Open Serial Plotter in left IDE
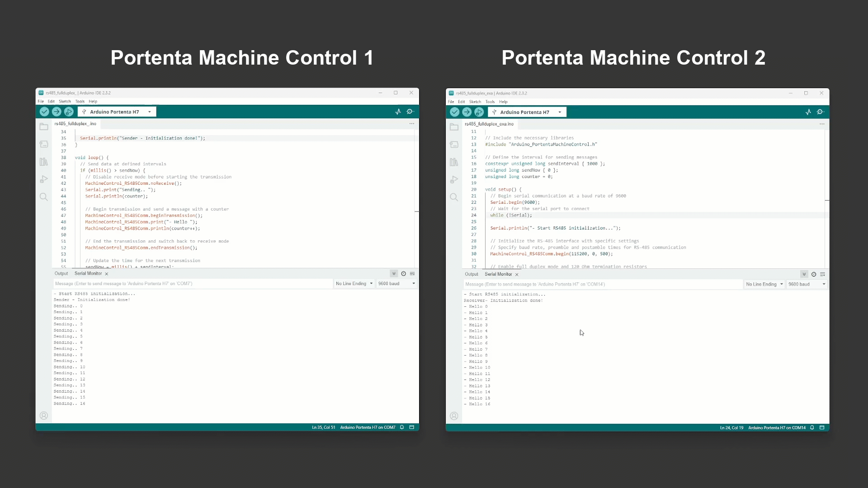This screenshot has width=868, height=488. coord(398,112)
